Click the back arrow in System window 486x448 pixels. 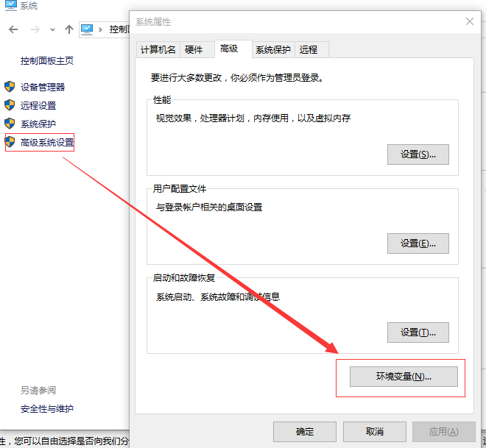(x=13, y=29)
